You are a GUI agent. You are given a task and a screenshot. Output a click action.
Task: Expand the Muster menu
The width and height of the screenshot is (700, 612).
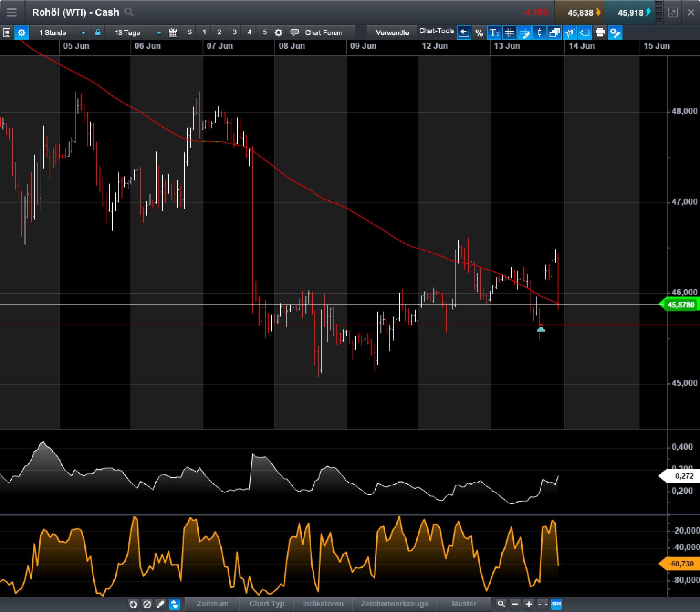pos(464,604)
